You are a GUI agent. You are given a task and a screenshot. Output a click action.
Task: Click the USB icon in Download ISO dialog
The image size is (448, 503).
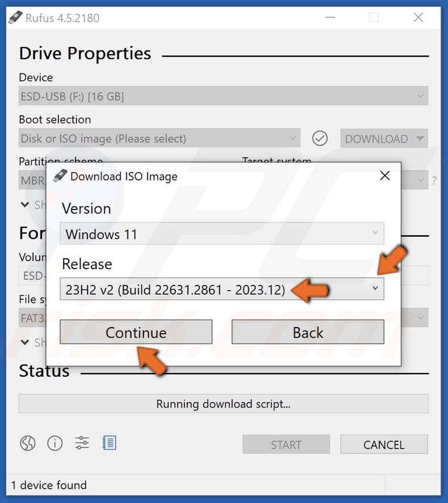[60, 176]
